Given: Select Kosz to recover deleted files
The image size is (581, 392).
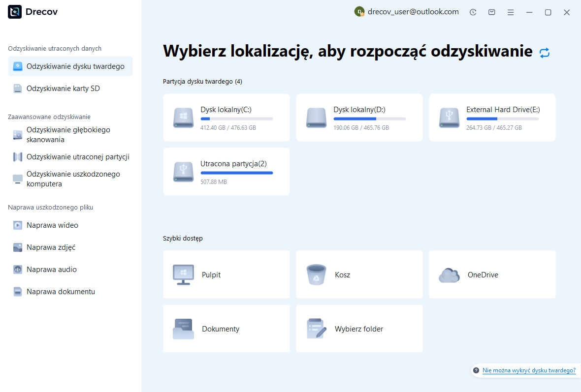Looking at the screenshot, I should point(359,274).
